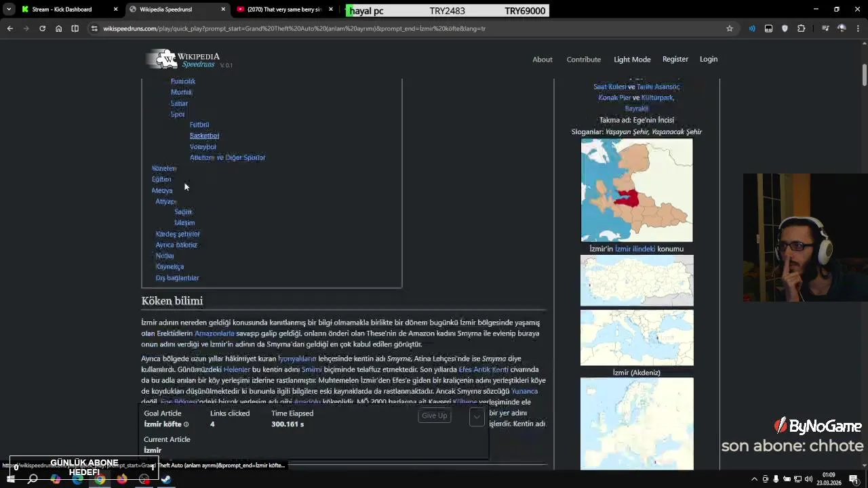Switch to the YouTube berry tab

(x=284, y=9)
